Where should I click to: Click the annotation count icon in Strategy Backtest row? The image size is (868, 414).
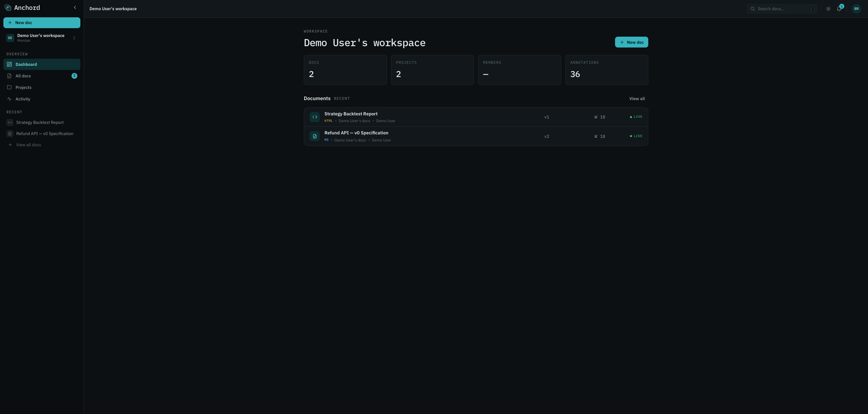(x=596, y=117)
